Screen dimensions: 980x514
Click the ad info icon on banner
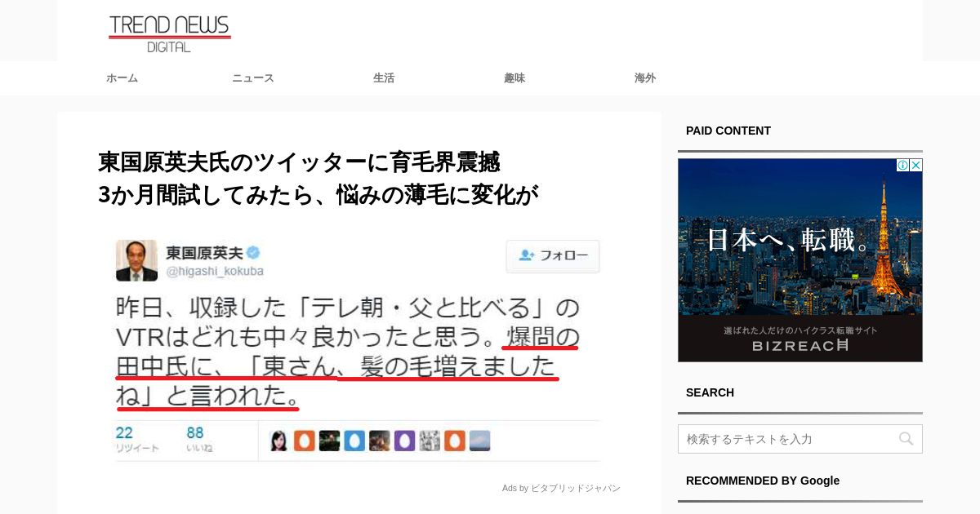click(x=902, y=166)
